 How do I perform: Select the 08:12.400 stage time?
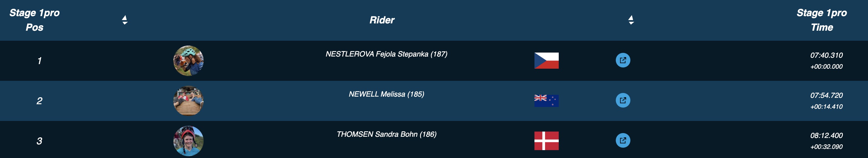(x=826, y=136)
